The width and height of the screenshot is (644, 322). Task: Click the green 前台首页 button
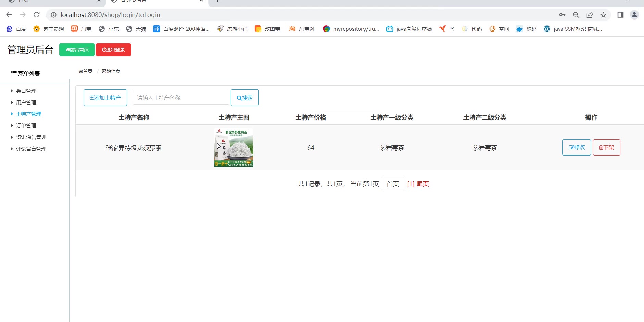[77, 50]
